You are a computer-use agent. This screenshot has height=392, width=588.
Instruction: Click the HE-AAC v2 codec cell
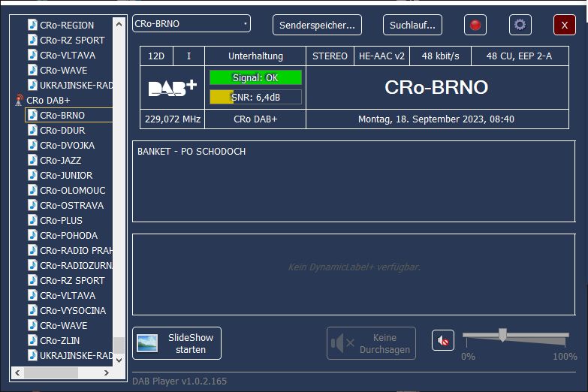tap(381, 56)
